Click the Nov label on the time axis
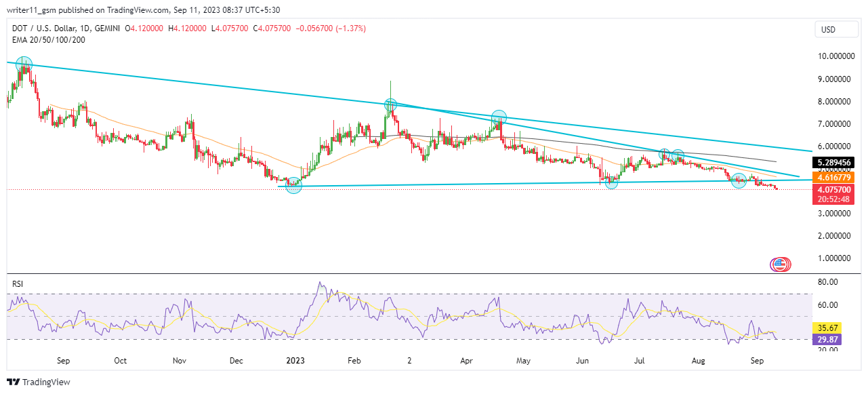 point(179,361)
